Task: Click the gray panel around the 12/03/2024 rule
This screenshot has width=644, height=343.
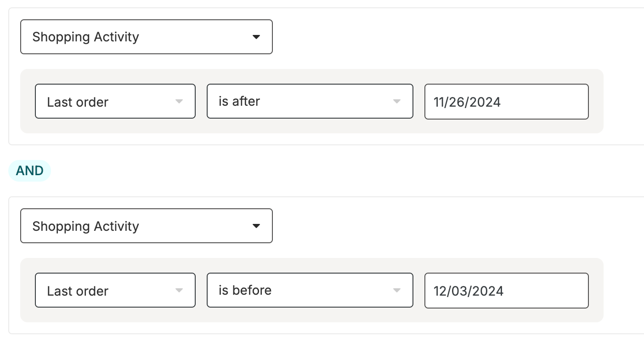Action: (x=312, y=290)
